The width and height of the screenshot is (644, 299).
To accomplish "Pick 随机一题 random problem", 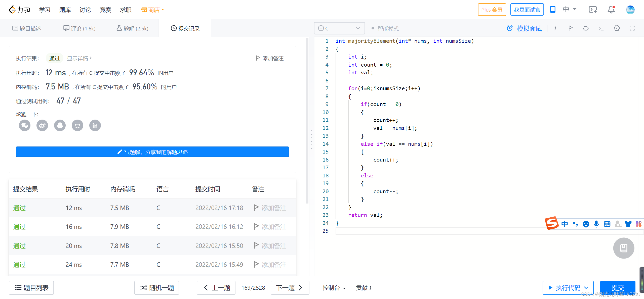I will (x=157, y=288).
